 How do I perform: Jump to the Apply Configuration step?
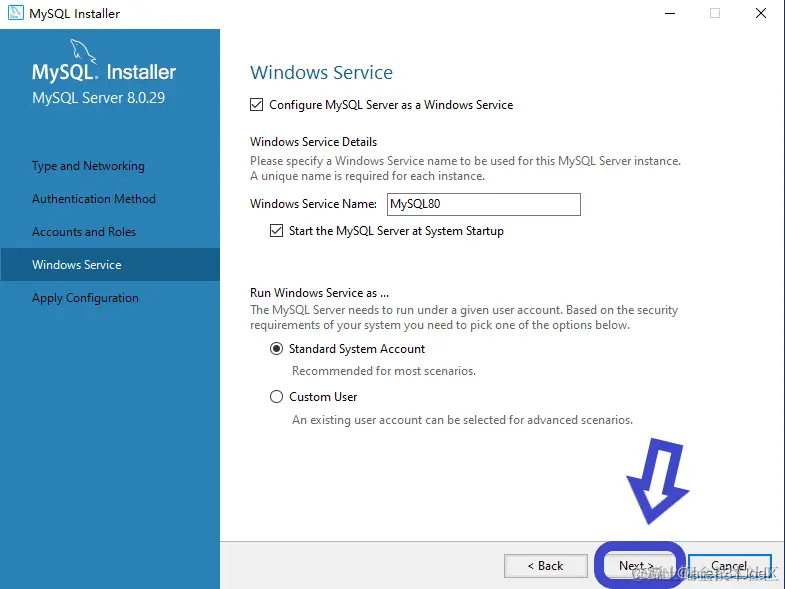click(85, 298)
